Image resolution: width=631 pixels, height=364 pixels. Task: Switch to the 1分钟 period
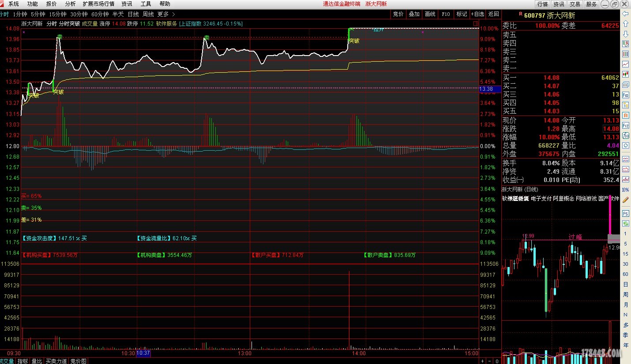(20, 14)
